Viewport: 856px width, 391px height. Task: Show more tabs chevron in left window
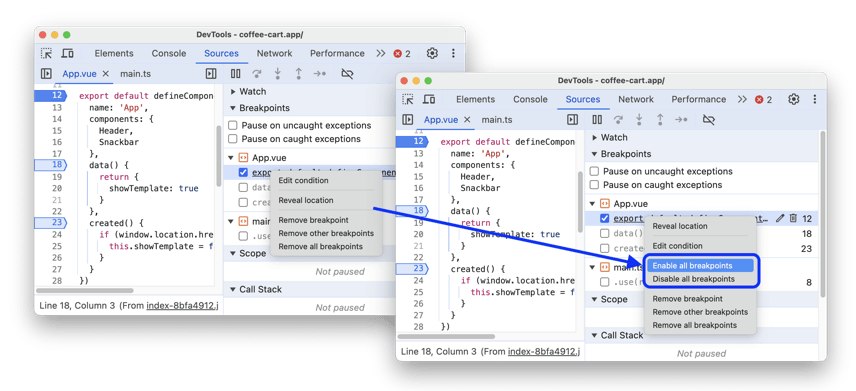381,54
